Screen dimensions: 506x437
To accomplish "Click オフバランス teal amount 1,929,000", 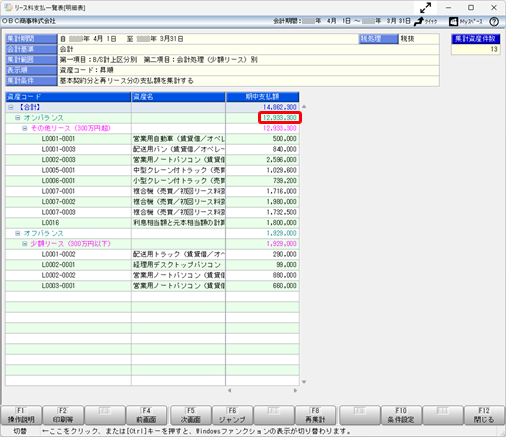I will 281,233.
